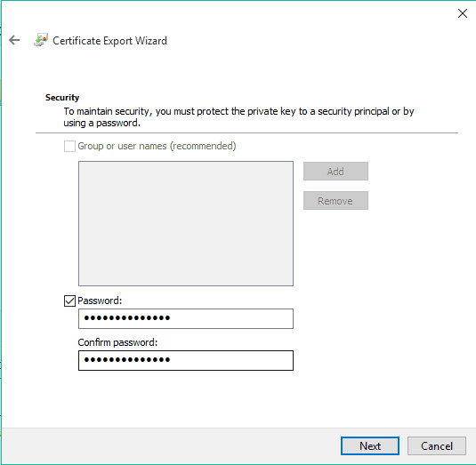Click the 'Certificate Export Wizard' title text
476x465 pixels.
coord(109,41)
